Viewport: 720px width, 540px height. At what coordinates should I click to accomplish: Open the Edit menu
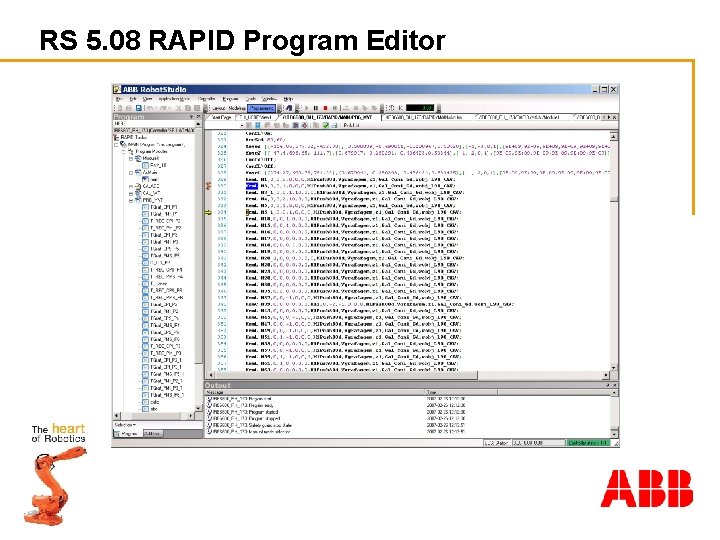point(133,99)
